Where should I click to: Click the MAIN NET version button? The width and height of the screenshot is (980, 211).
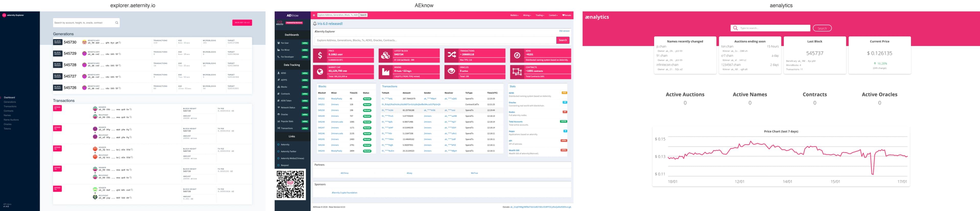coord(242,23)
